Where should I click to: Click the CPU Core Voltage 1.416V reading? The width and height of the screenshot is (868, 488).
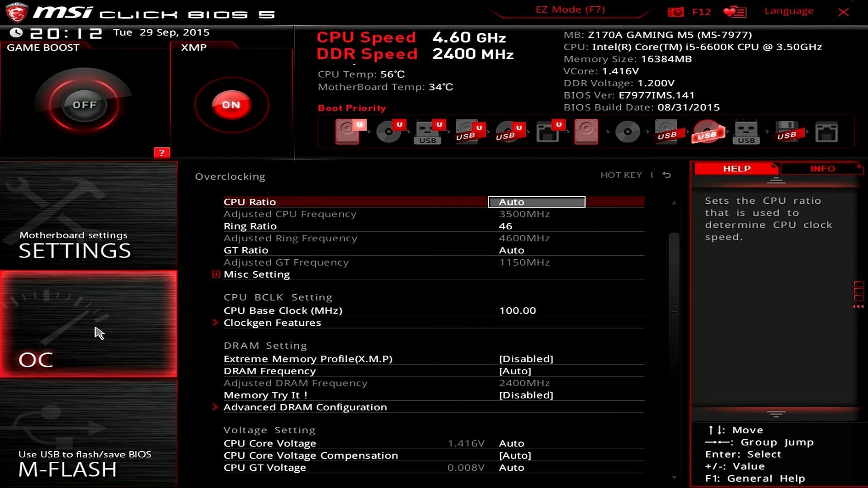pos(466,443)
